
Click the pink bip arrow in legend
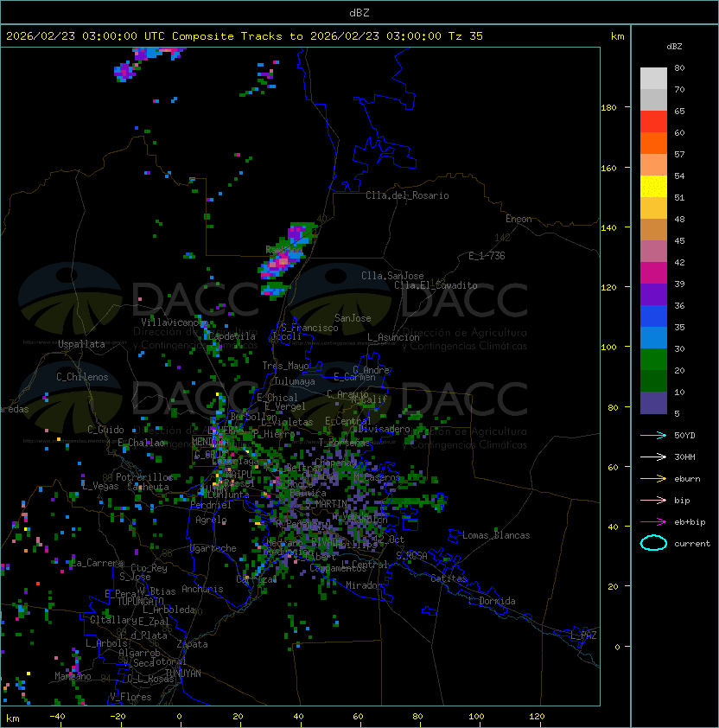click(653, 500)
